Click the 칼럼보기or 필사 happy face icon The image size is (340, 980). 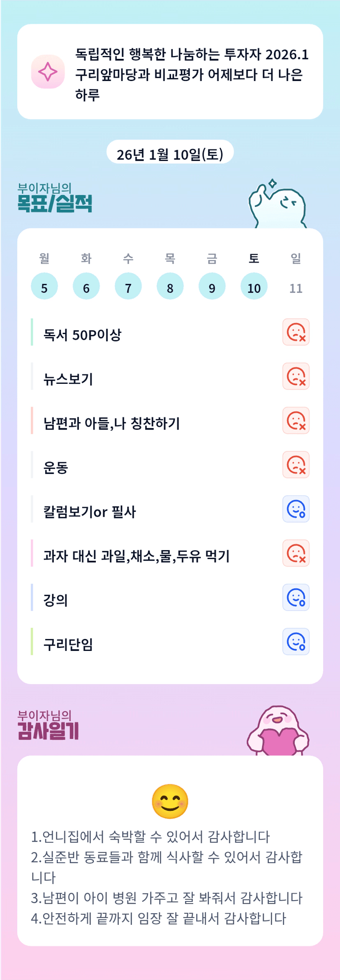296,509
